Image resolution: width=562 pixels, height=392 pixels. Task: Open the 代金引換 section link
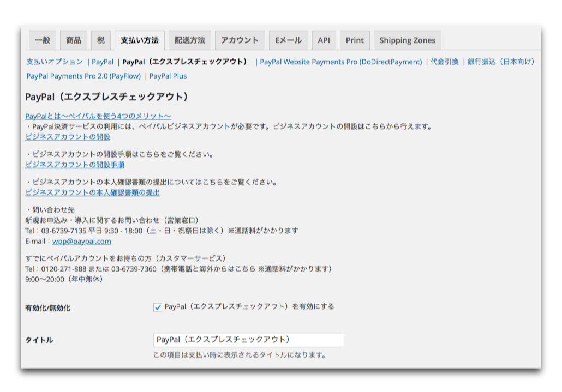click(x=445, y=62)
